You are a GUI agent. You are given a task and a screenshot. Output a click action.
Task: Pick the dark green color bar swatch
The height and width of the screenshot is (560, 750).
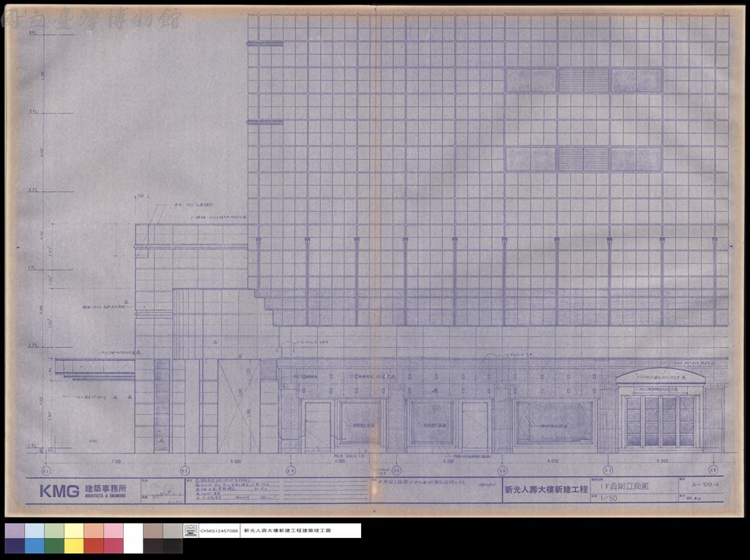54,545
